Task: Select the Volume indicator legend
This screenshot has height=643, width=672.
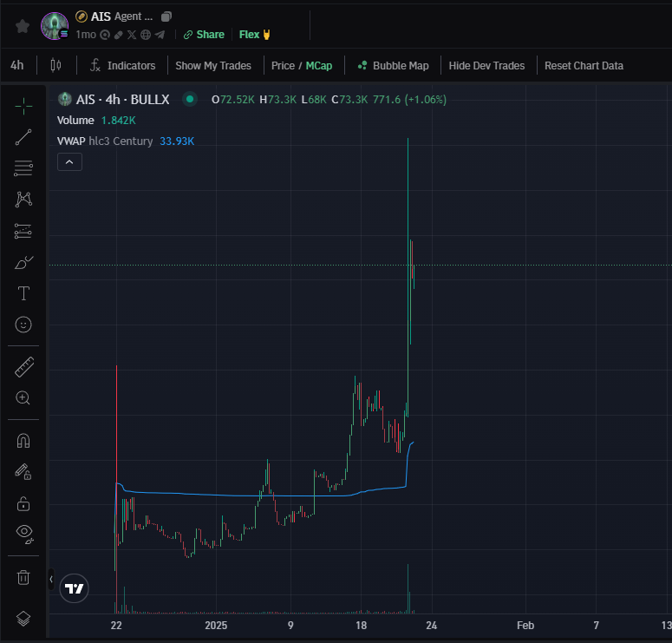Action: point(75,121)
